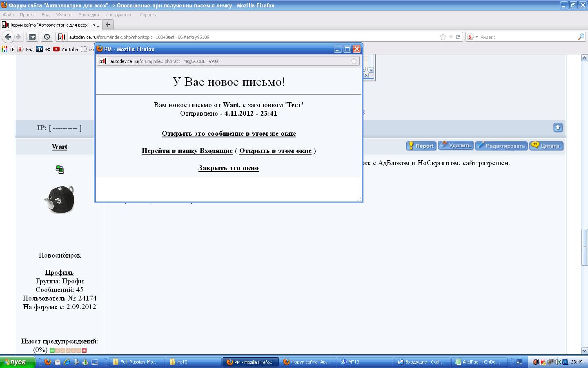Click the scroll-to-top arrow icon on forum post

pyautogui.click(x=558, y=128)
